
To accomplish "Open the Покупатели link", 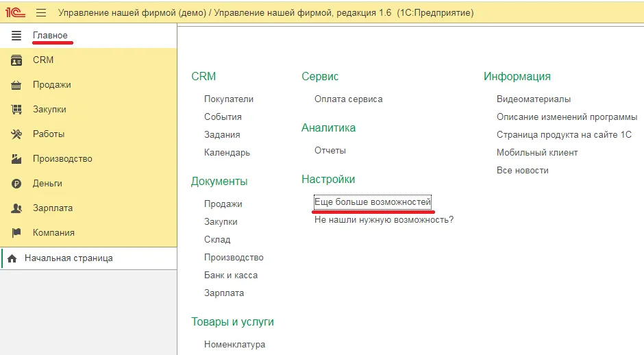I will coord(229,99).
